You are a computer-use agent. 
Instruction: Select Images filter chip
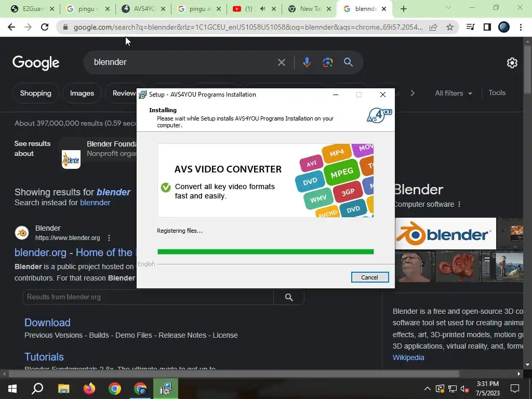point(82,94)
